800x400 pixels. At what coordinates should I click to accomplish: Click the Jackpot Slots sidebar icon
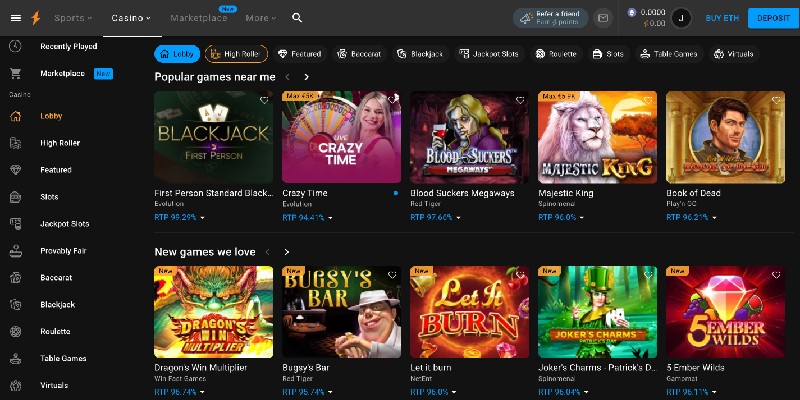pos(15,224)
